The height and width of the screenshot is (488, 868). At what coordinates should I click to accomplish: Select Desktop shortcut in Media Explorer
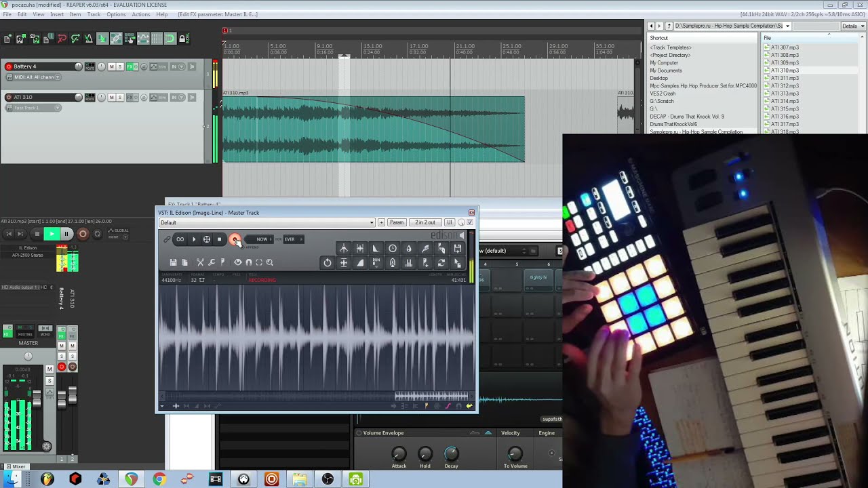point(658,78)
